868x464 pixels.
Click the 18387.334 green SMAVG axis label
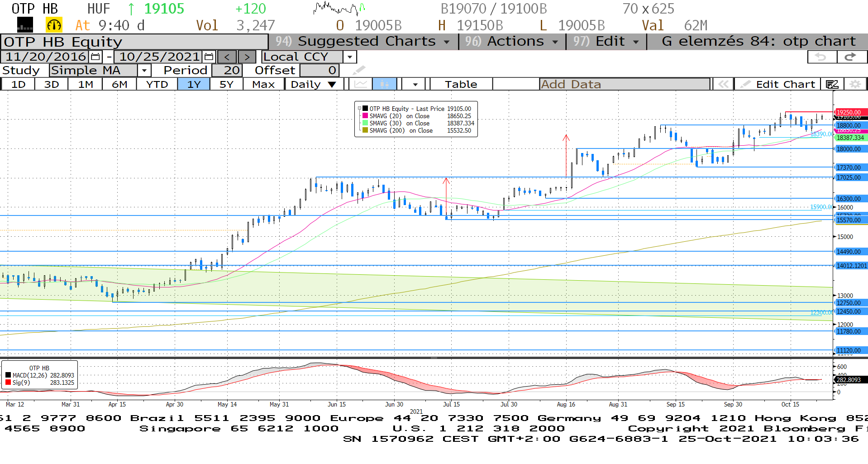point(851,138)
